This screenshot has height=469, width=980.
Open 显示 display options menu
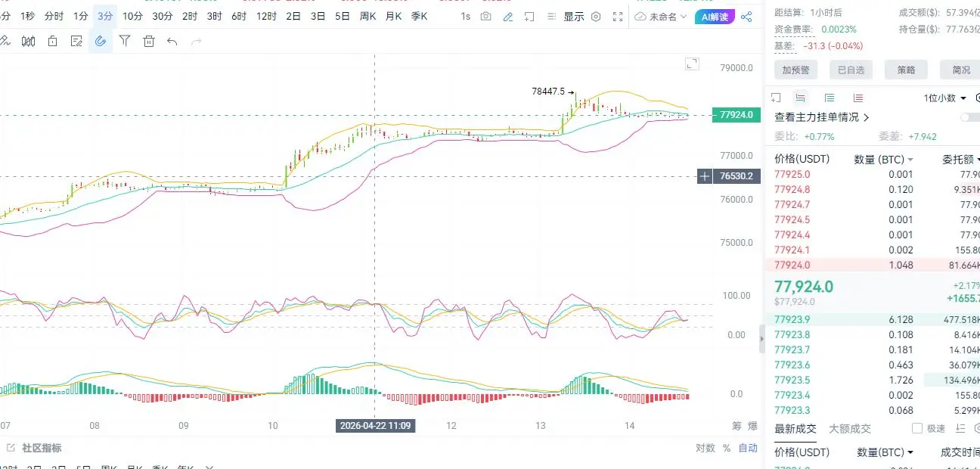[574, 16]
